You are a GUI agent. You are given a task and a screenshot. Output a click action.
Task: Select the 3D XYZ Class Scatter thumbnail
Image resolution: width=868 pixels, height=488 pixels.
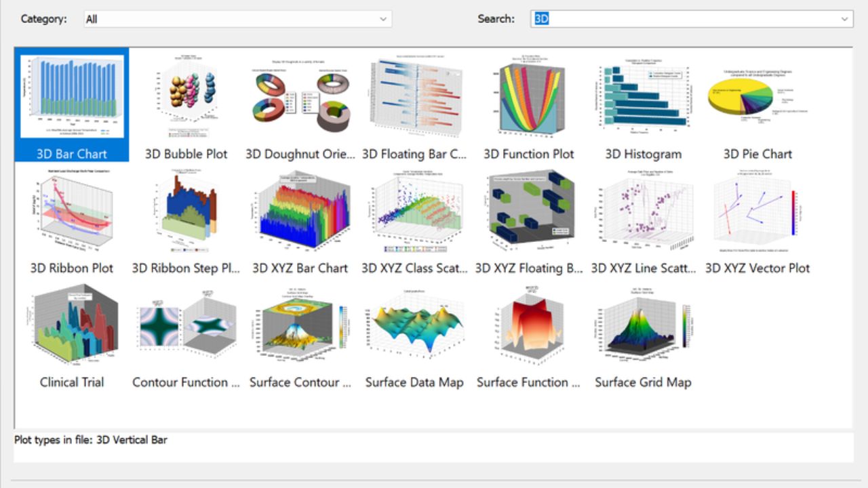click(x=414, y=211)
